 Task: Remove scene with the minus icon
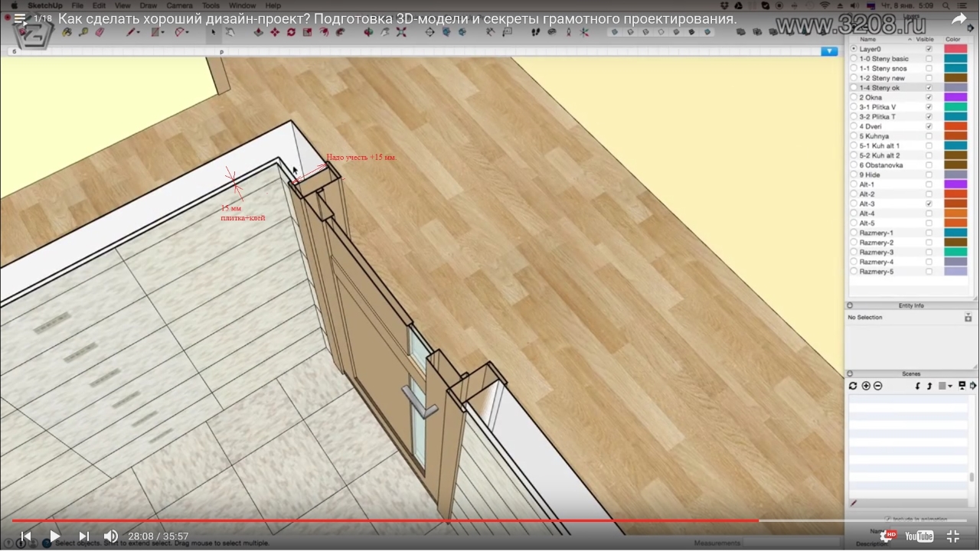(877, 386)
